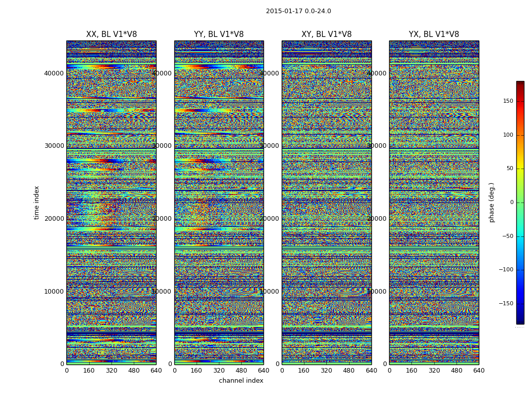Viewport: 532px width, 405px height.
Task: Select the "XY, BL V1*V8" panel title
Action: click(x=326, y=34)
